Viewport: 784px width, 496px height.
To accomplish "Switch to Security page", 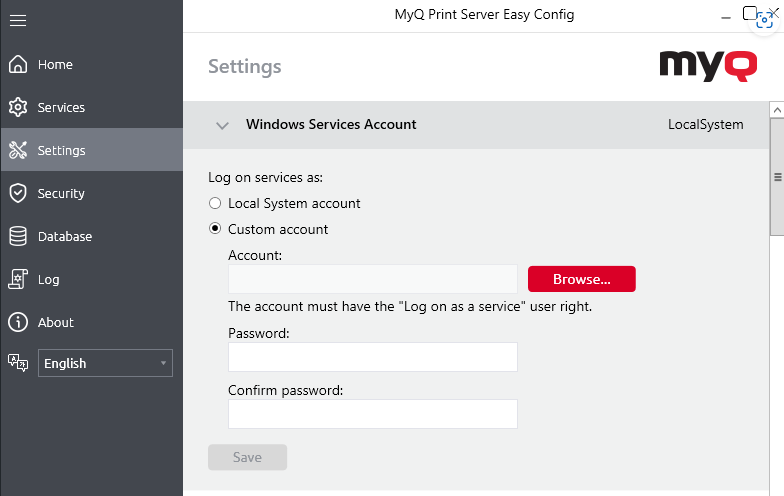I will point(92,193).
